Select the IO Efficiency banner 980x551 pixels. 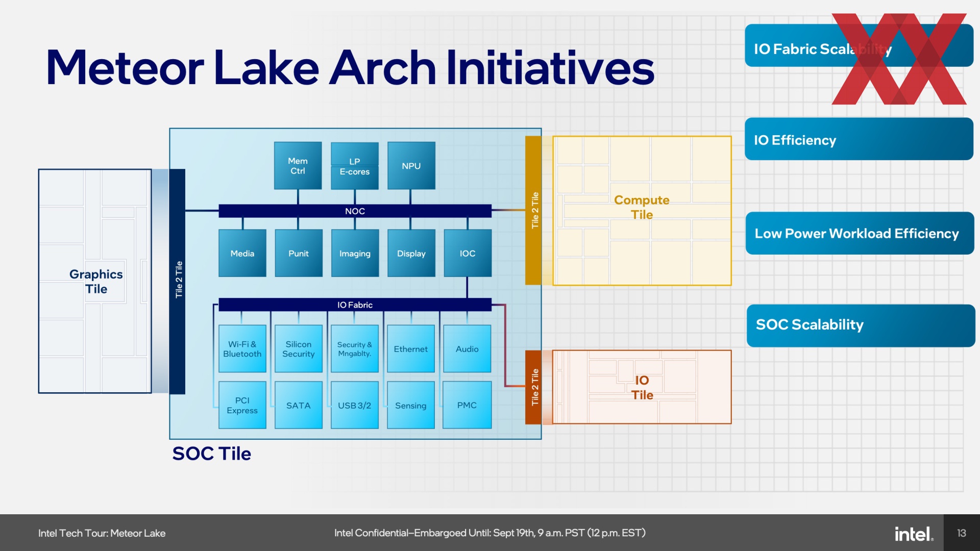pos(859,139)
